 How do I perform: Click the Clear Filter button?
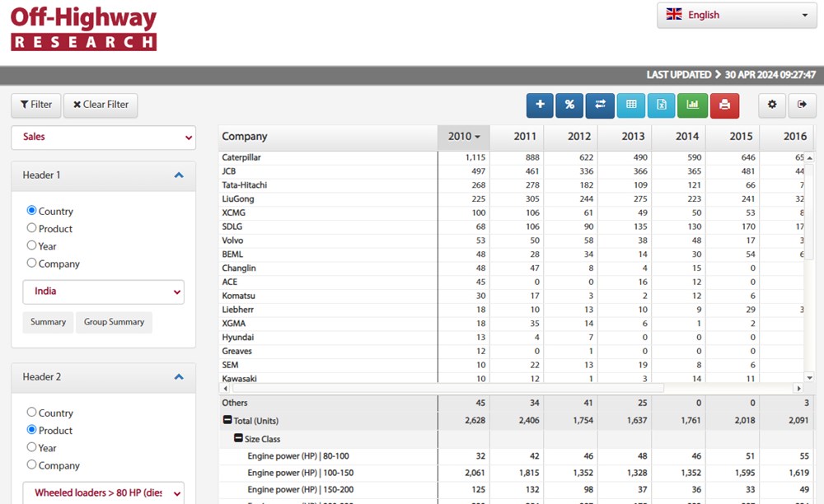pos(101,105)
